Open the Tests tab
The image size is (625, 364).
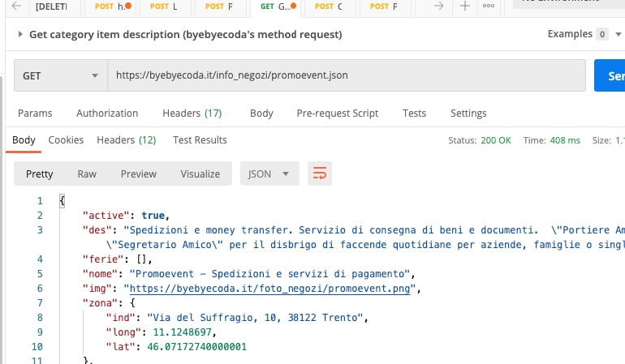[x=414, y=113]
